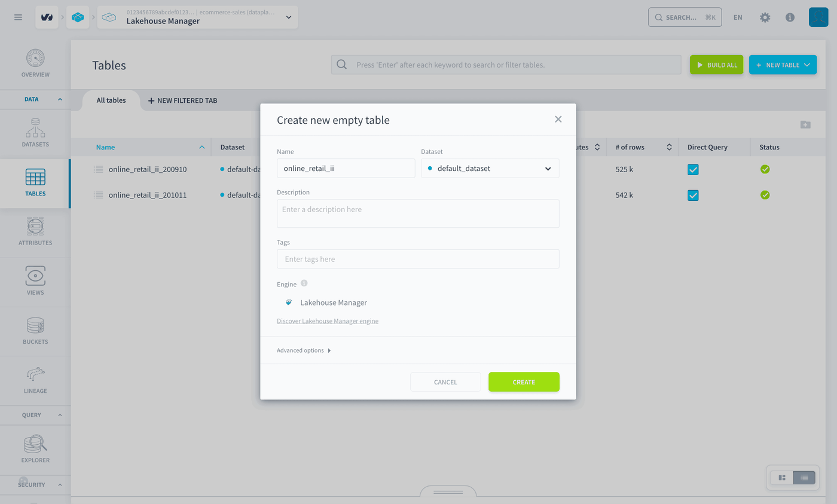
Task: Go to Overview in sidebar
Action: coord(35,64)
